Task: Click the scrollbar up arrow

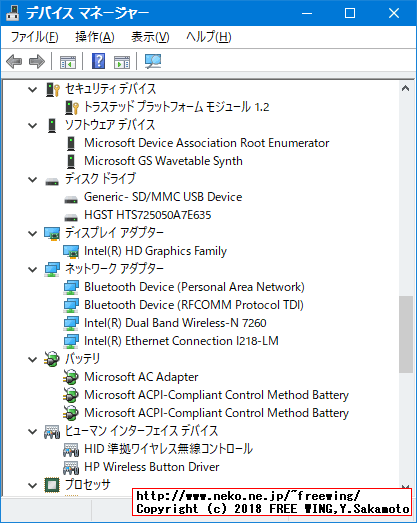Action: (406, 88)
